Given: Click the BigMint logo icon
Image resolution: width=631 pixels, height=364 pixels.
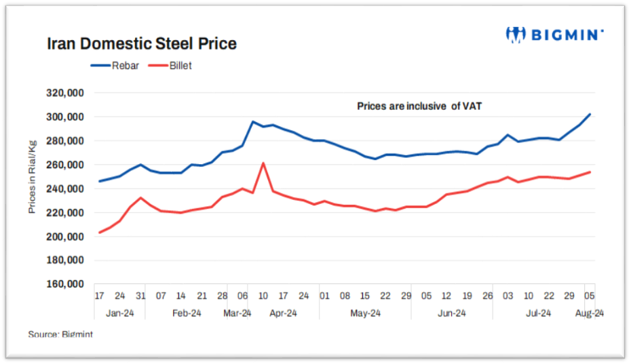Looking at the screenshot, I should (x=515, y=35).
